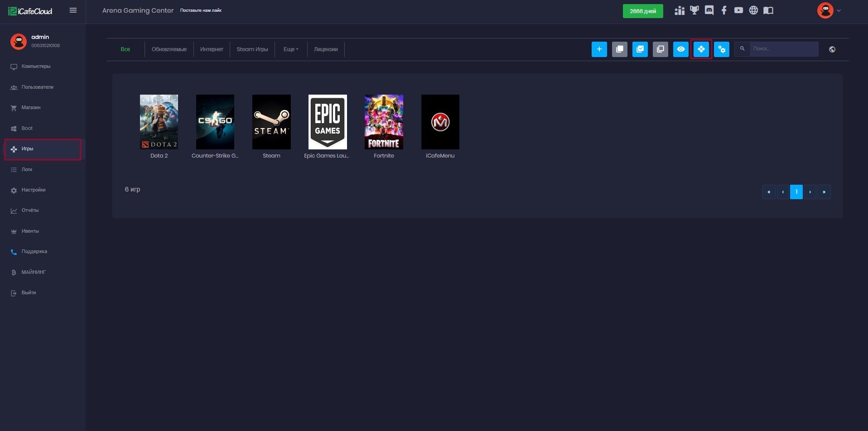Click the four-diamonds toolbar icon
The image size is (868, 431).
[x=701, y=49]
